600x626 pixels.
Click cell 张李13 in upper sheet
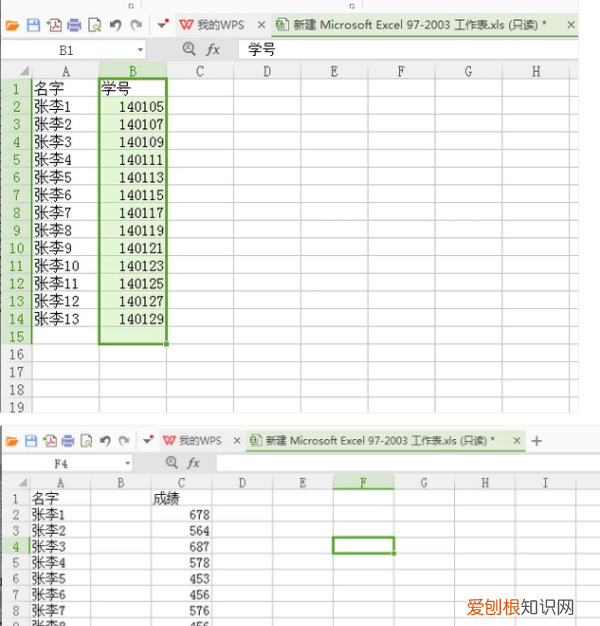coord(65,319)
